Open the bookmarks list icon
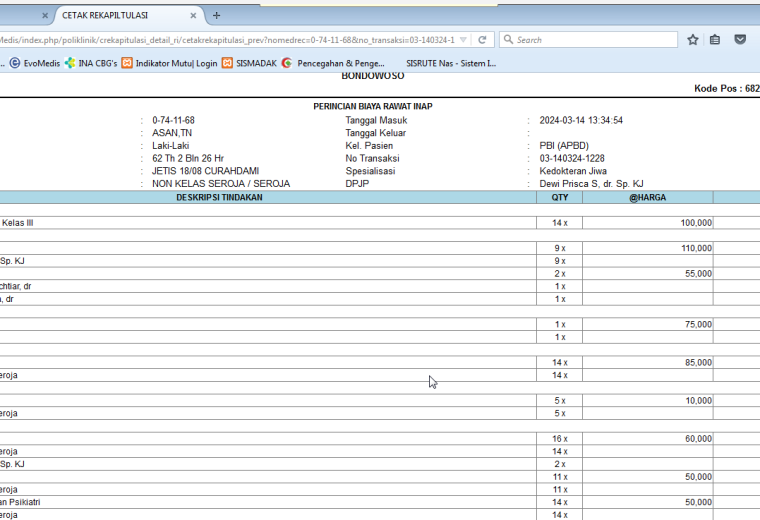 (x=715, y=40)
